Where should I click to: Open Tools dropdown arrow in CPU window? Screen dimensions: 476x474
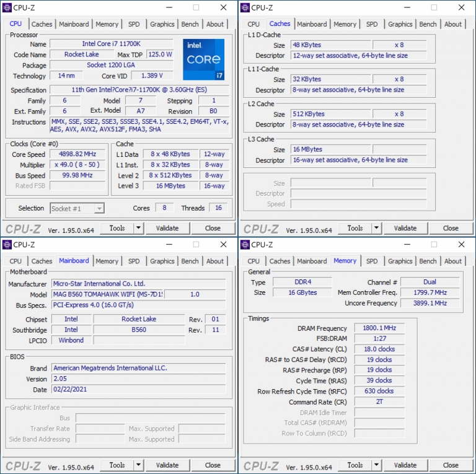click(138, 228)
